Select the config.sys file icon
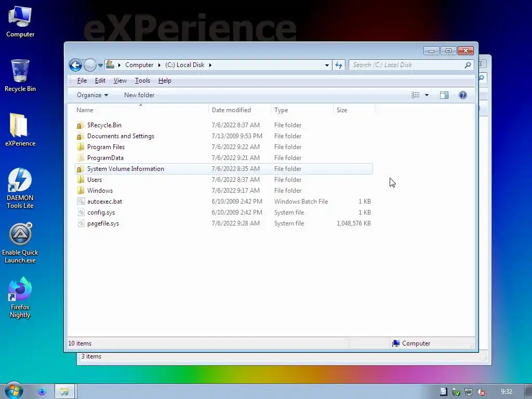532x399 pixels. coord(81,212)
